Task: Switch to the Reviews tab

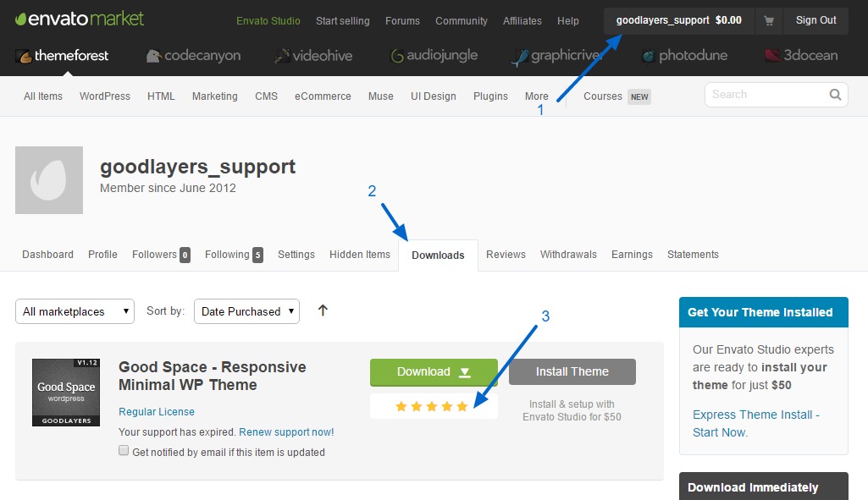Action: click(x=506, y=255)
